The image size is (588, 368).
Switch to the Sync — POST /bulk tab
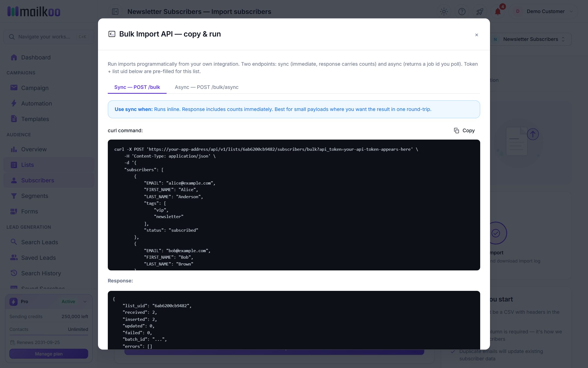point(137,87)
